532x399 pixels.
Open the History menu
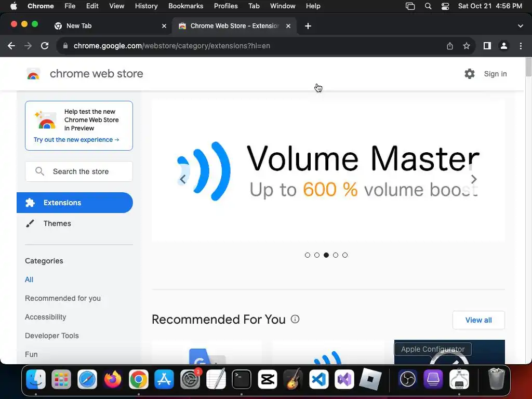(x=146, y=6)
